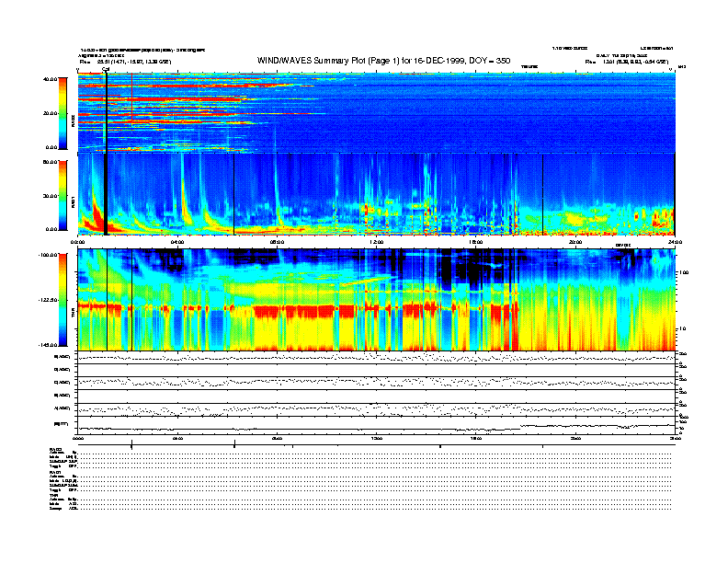Click the 0.00 label on the RAD2 scale
728x563 pixels.
click(x=51, y=148)
